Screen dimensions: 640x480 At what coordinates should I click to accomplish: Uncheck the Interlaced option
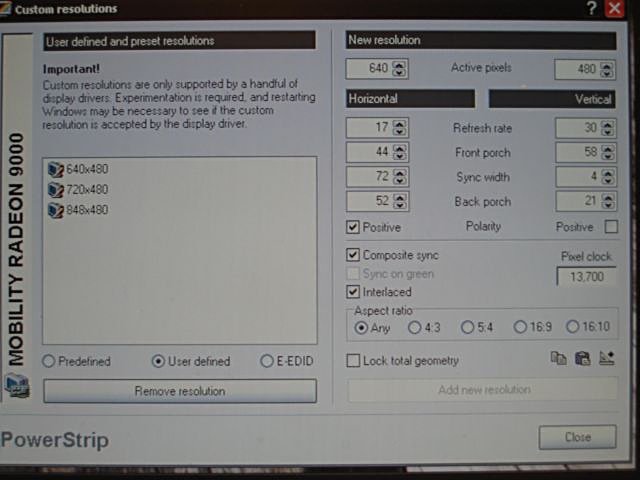point(353,292)
